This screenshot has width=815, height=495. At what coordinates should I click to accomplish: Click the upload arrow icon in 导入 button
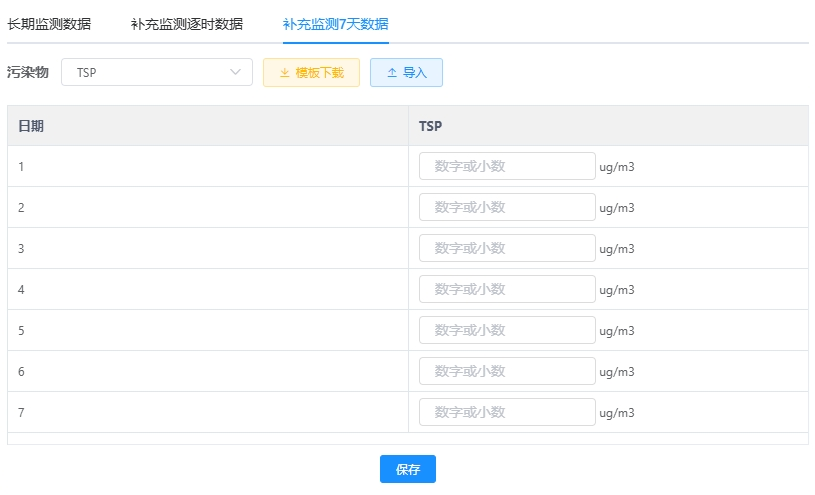[x=392, y=73]
